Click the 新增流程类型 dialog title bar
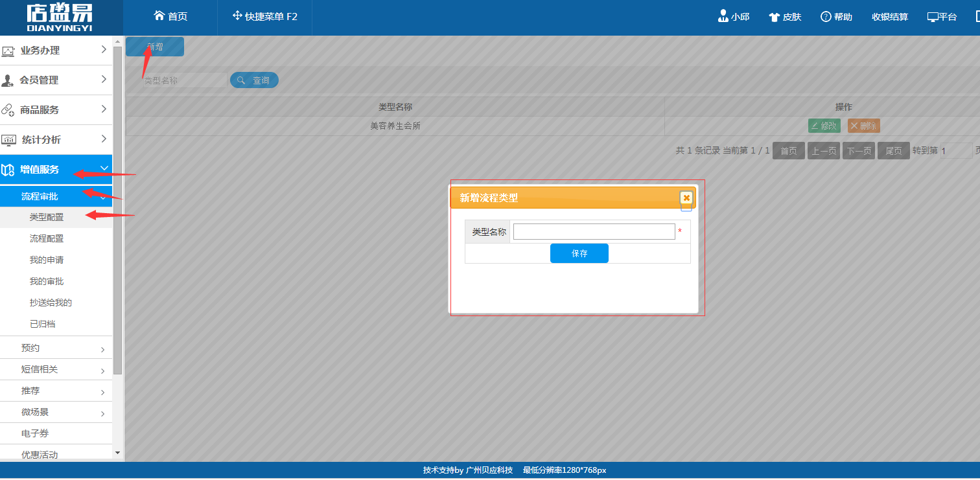This screenshot has height=480, width=980. point(573,198)
